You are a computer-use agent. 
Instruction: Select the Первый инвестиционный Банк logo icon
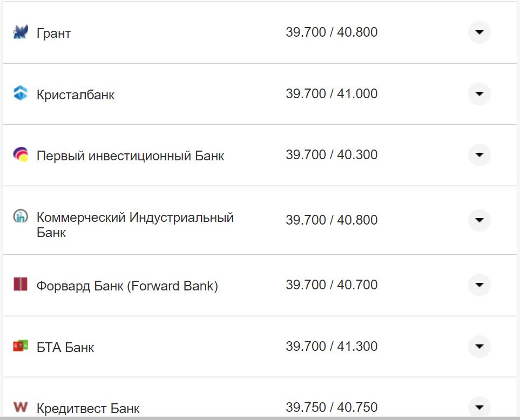click(x=19, y=155)
